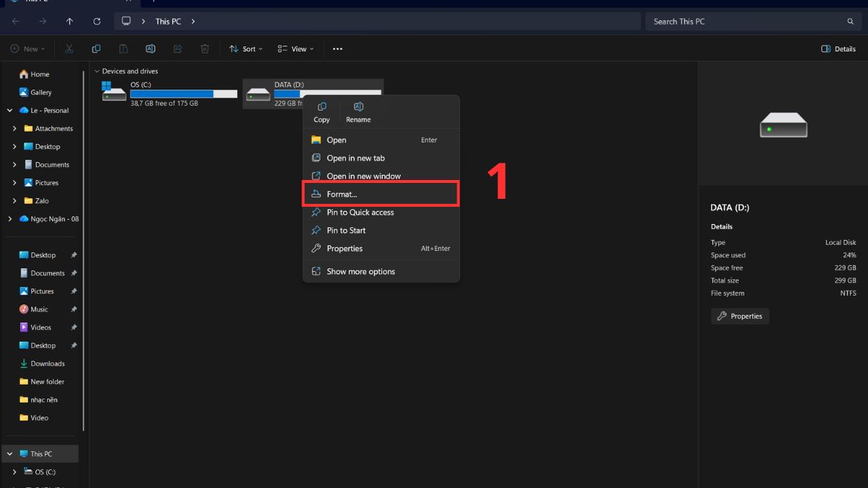868x488 pixels.
Task: Click the Properties button in the details pane
Action: point(739,316)
